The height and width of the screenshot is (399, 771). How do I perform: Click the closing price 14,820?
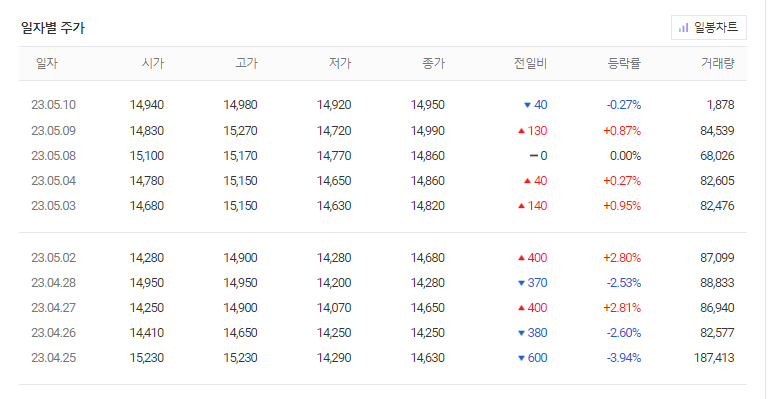click(x=428, y=206)
